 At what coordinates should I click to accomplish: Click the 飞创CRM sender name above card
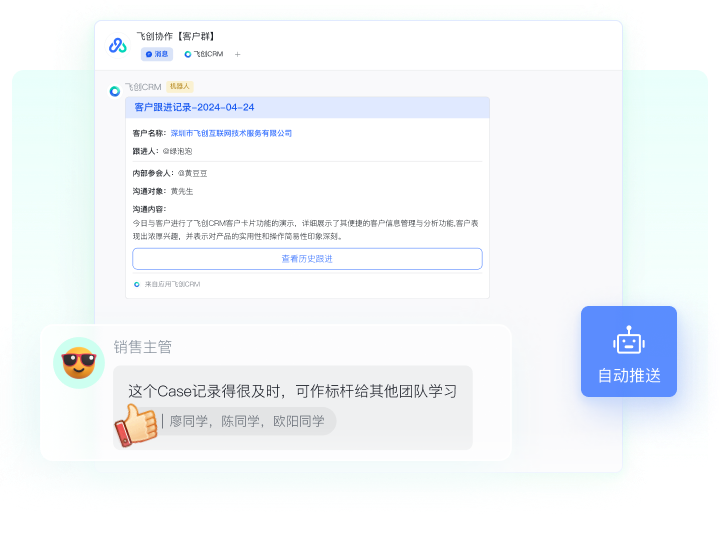point(143,87)
